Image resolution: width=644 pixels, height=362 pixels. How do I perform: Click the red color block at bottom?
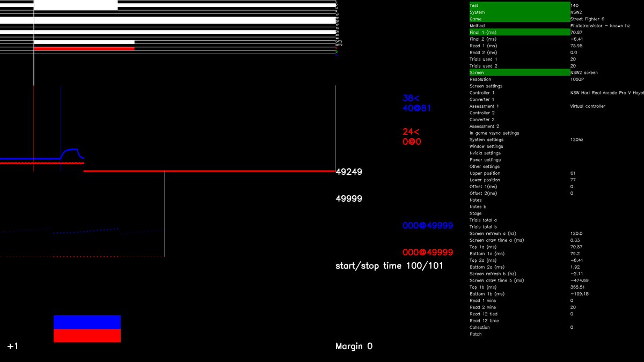coord(87,335)
